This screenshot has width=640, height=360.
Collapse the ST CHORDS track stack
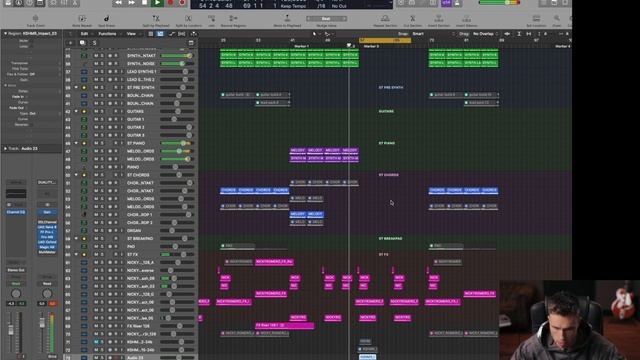76,175
